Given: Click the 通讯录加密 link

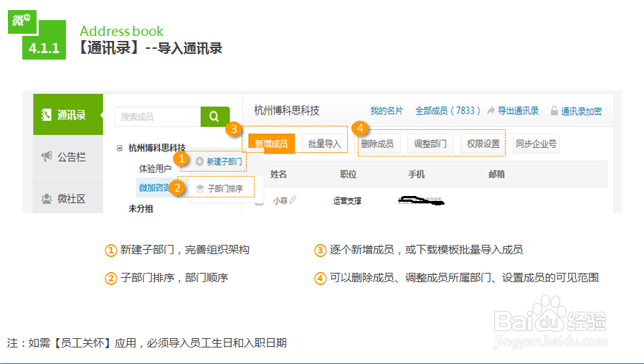Looking at the screenshot, I should click(x=581, y=111).
